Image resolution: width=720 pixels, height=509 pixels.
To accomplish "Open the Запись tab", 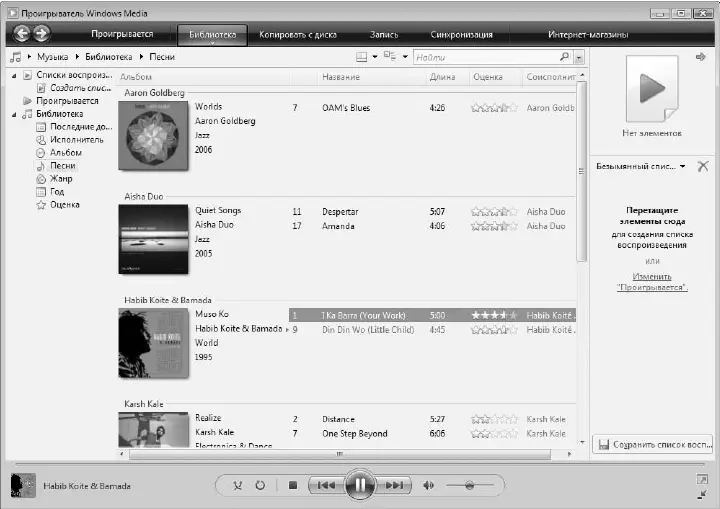I will 384,34.
